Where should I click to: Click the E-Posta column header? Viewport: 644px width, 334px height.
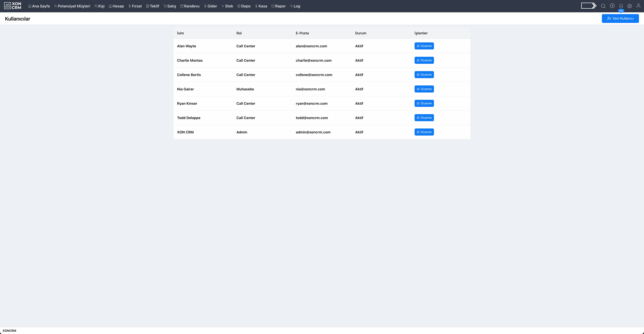click(302, 33)
